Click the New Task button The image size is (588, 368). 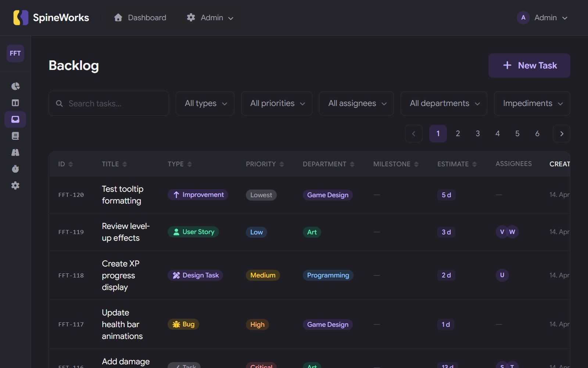pos(529,66)
